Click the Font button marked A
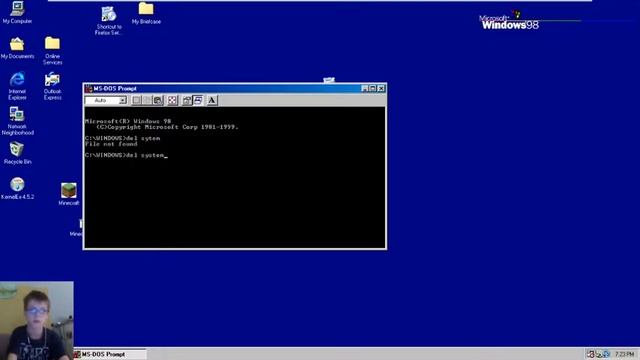640x360 pixels. coord(212,100)
